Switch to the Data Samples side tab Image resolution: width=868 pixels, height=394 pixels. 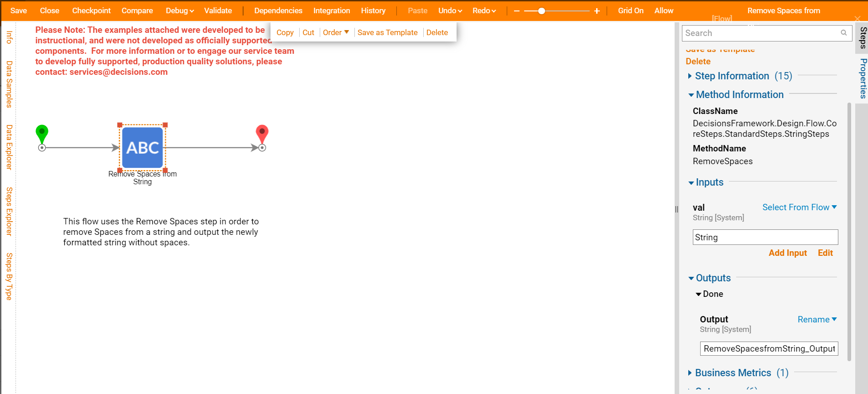point(9,84)
